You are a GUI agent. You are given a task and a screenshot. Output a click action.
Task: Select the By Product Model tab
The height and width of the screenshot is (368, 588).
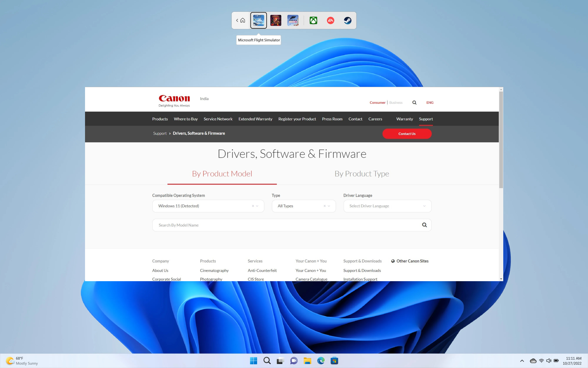(x=222, y=173)
